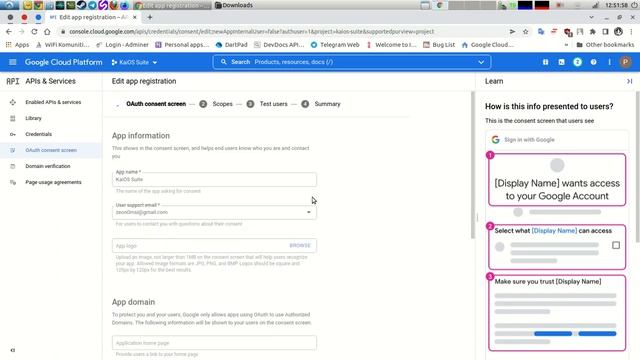This screenshot has width=640, height=360.
Task: Open the Bug List bookmark
Action: pyautogui.click(x=439, y=45)
